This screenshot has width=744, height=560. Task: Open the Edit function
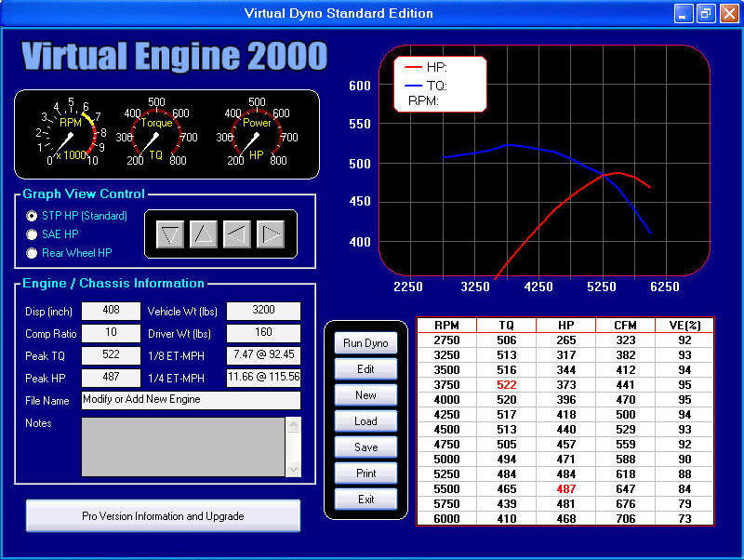pos(365,369)
